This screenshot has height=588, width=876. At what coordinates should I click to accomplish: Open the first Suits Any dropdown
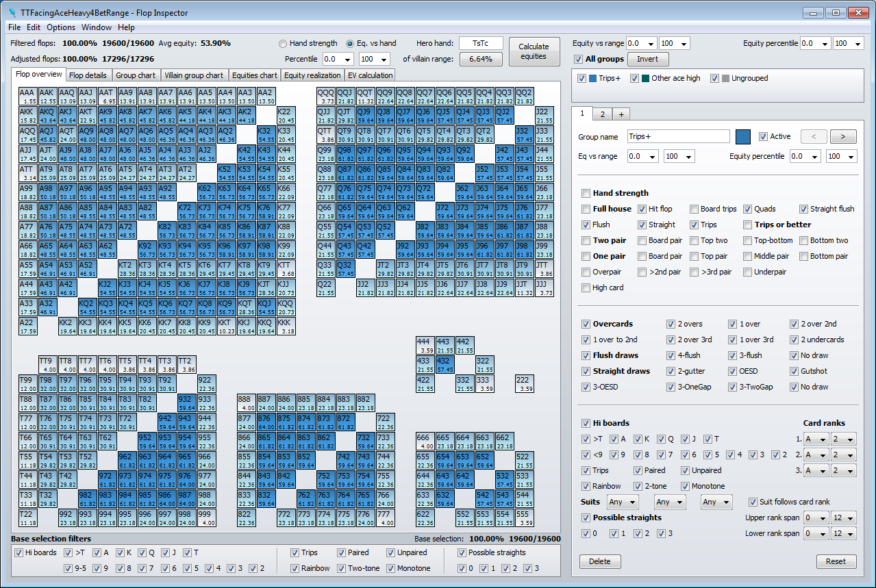(623, 502)
